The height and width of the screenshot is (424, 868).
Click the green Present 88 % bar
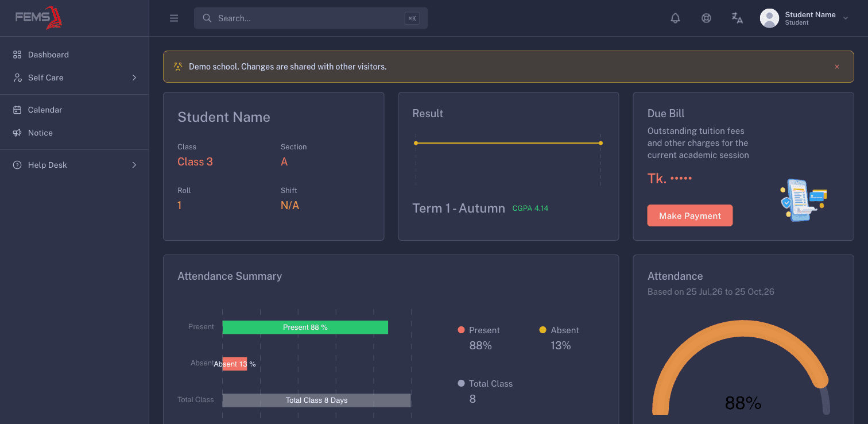(305, 327)
